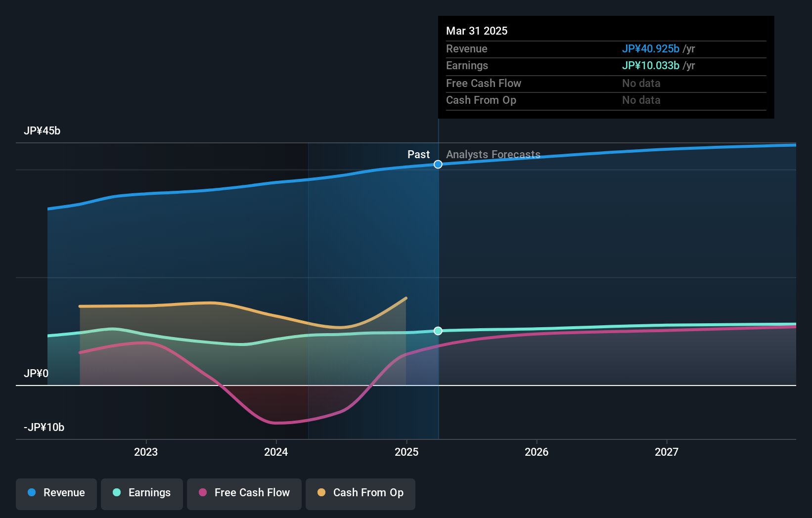Click the -JP¥10b axis label
The image size is (812, 518).
pyautogui.click(x=44, y=427)
